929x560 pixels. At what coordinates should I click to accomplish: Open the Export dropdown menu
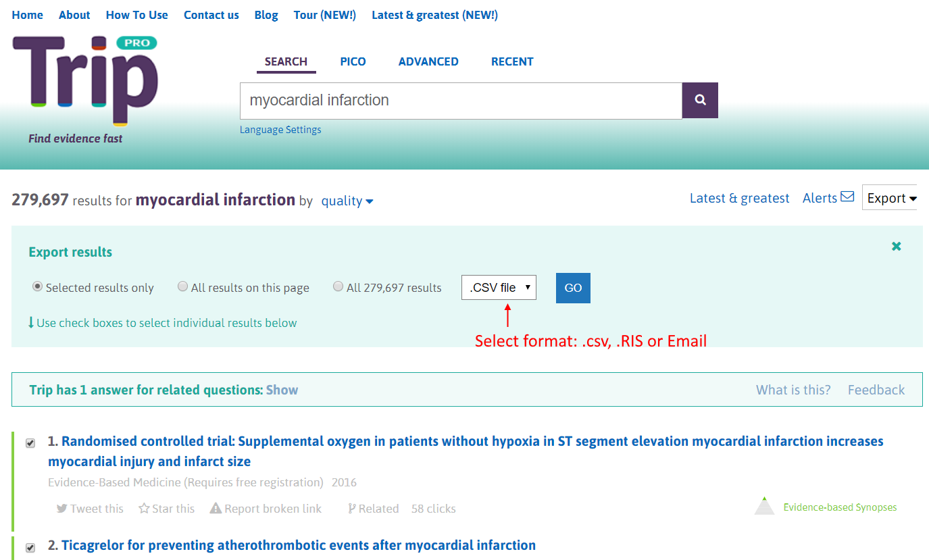click(890, 197)
